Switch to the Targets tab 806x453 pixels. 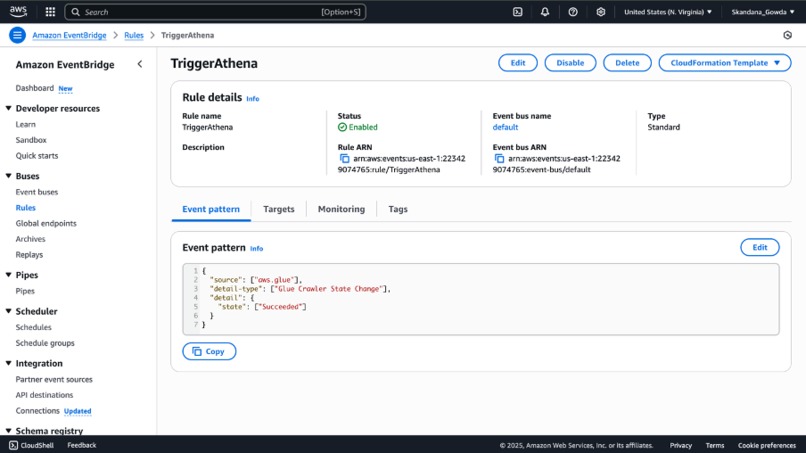(279, 209)
